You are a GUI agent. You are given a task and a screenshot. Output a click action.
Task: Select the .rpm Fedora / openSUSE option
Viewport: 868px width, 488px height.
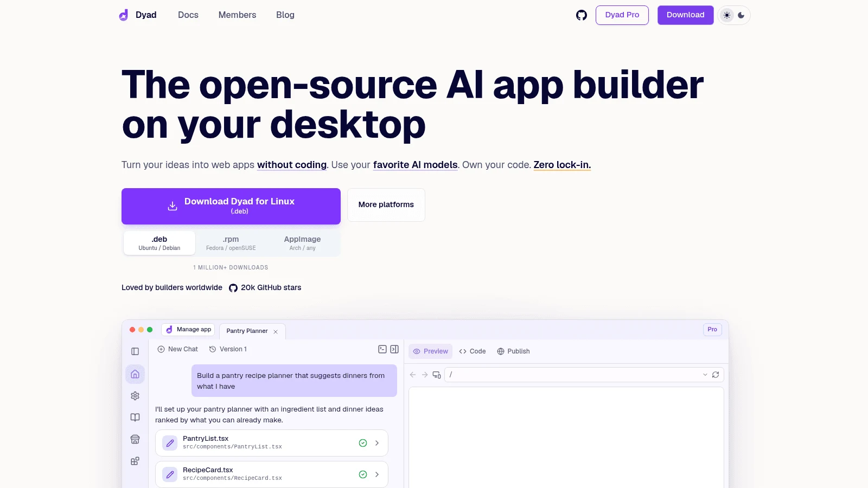coord(231,243)
